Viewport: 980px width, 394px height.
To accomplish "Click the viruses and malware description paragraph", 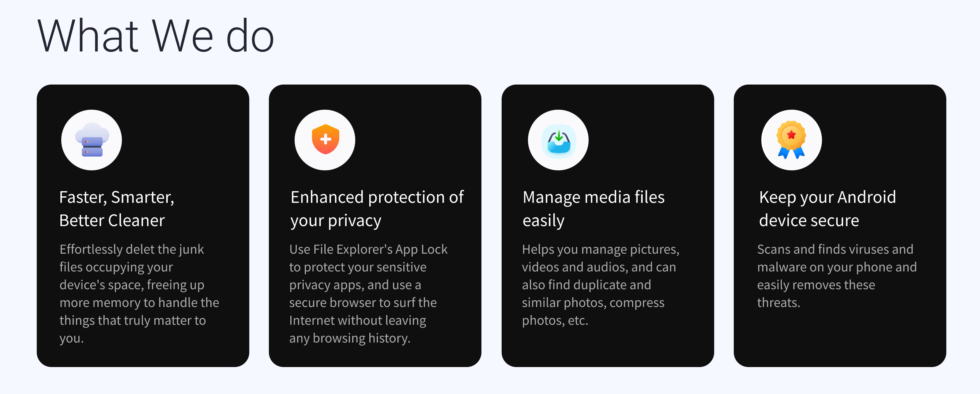I will tap(837, 276).
